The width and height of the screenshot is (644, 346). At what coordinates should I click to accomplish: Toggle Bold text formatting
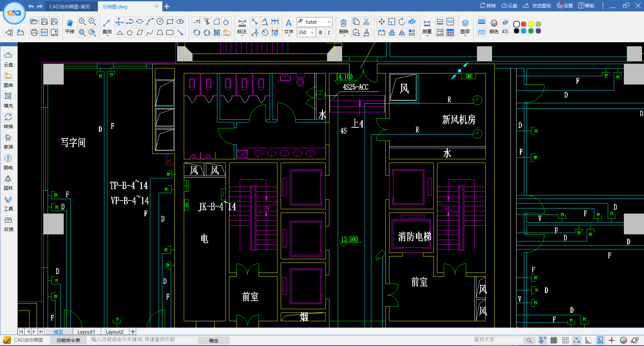321,33
